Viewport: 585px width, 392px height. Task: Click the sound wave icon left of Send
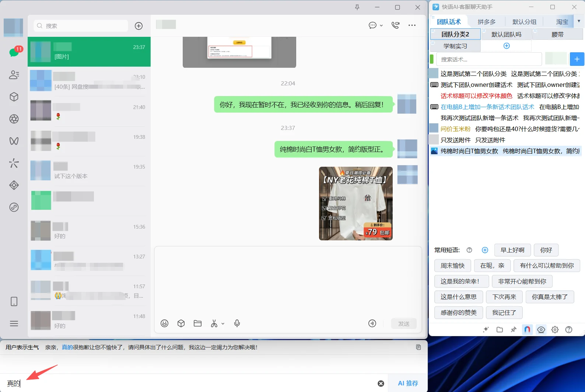tap(372, 324)
